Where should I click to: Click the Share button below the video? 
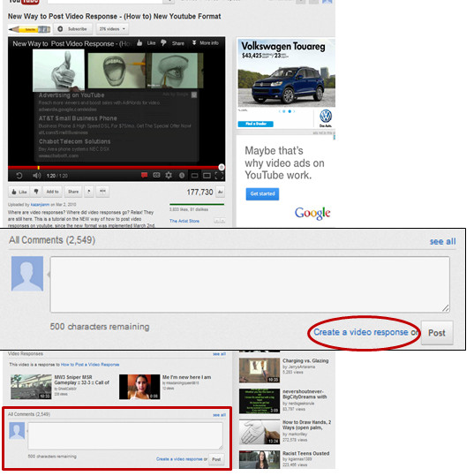[x=73, y=192]
